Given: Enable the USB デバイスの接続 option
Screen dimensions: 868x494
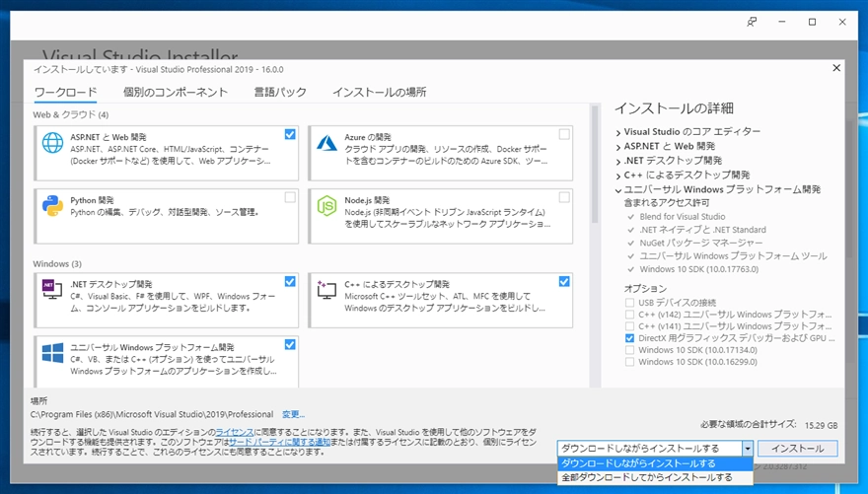Looking at the screenshot, I should click(x=629, y=303).
